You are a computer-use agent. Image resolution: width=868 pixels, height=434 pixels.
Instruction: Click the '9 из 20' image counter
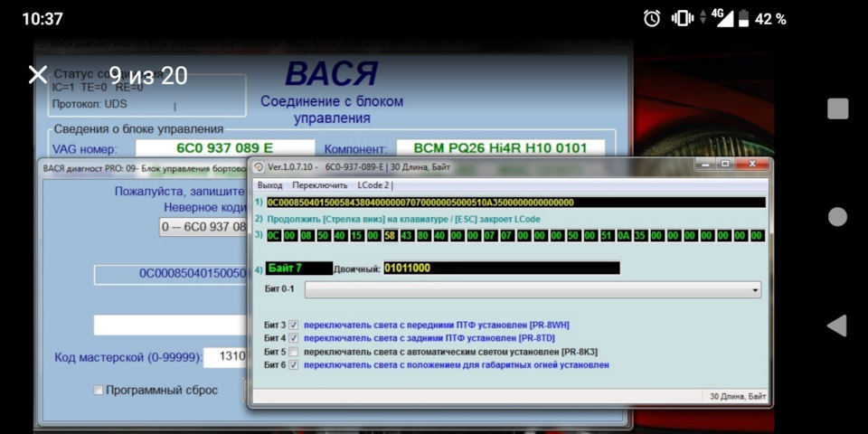pos(148,75)
